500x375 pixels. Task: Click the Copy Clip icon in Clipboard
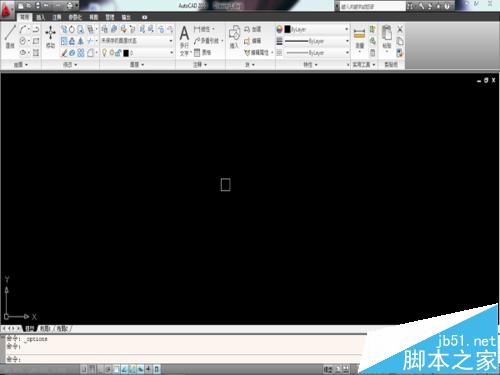[x=400, y=41]
